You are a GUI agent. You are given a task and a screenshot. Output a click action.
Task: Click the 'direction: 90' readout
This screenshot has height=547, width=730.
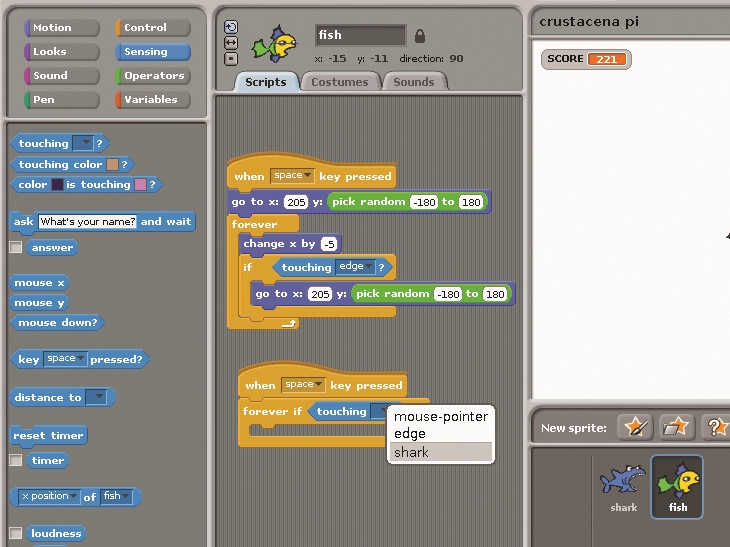pos(431,59)
